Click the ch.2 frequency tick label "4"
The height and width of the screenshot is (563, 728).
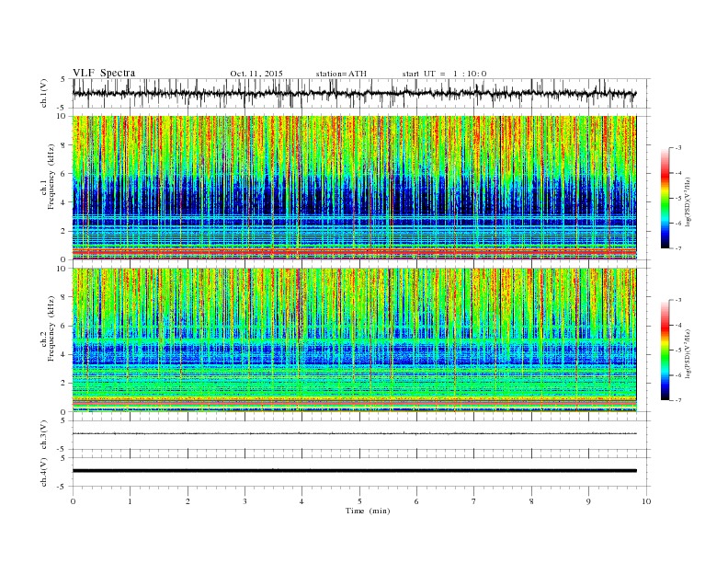[x=64, y=355]
